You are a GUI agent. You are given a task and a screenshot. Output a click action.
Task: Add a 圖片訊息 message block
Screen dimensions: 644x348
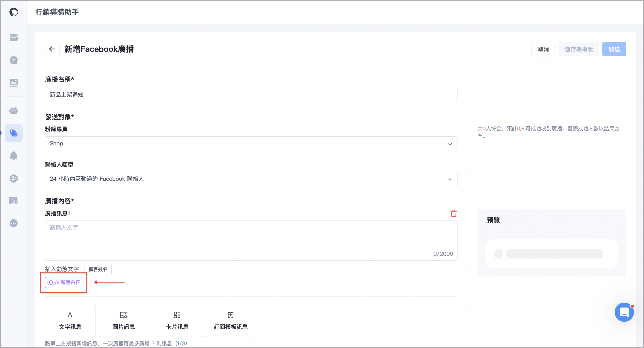(x=124, y=320)
